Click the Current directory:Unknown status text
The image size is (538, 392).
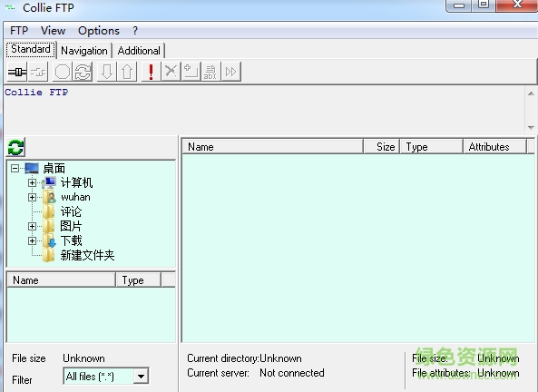(x=244, y=358)
